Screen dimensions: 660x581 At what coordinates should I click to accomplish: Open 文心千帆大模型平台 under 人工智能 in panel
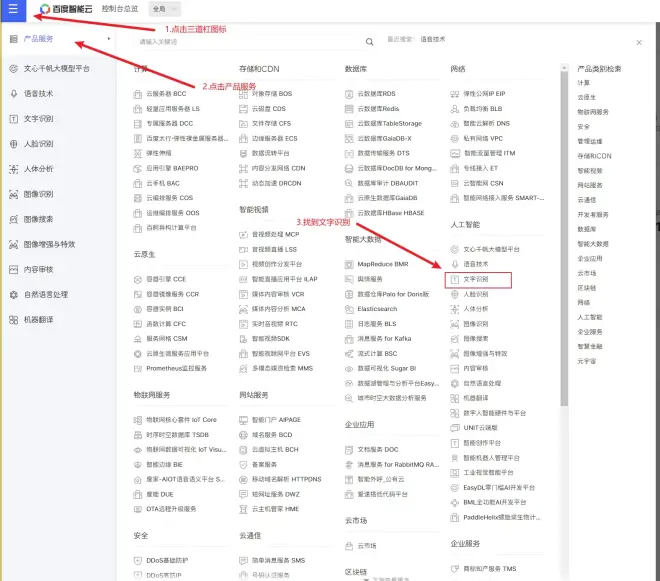click(492, 250)
